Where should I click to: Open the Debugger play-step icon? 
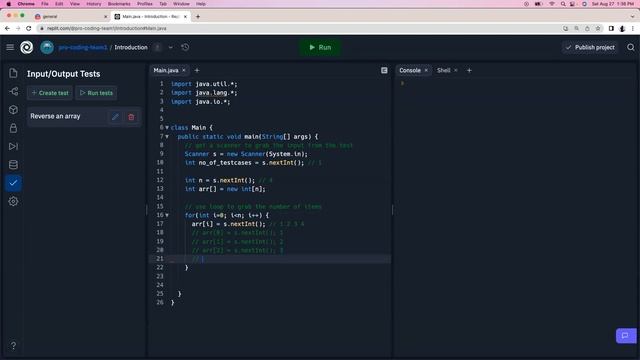[13, 147]
